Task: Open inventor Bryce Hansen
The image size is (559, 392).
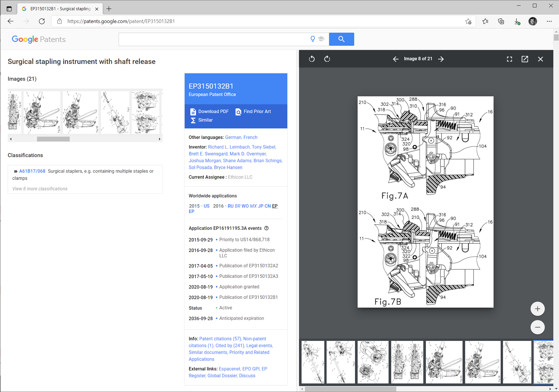Action: pyautogui.click(x=228, y=168)
